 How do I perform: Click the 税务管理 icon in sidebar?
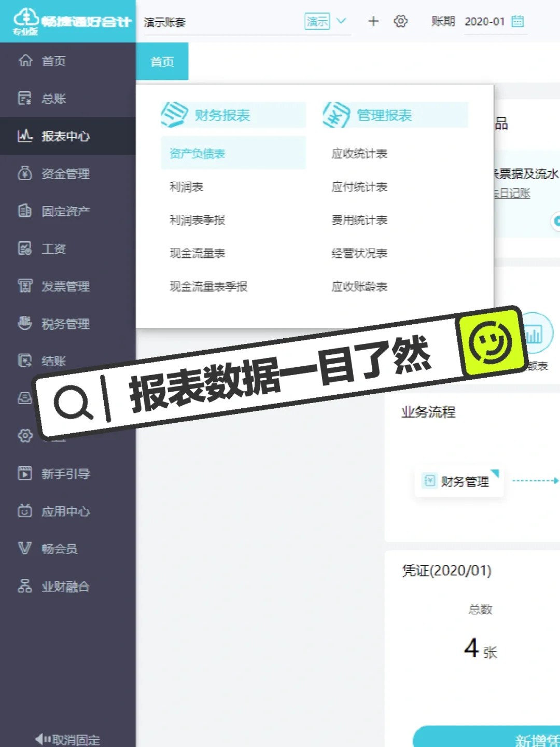pos(24,324)
